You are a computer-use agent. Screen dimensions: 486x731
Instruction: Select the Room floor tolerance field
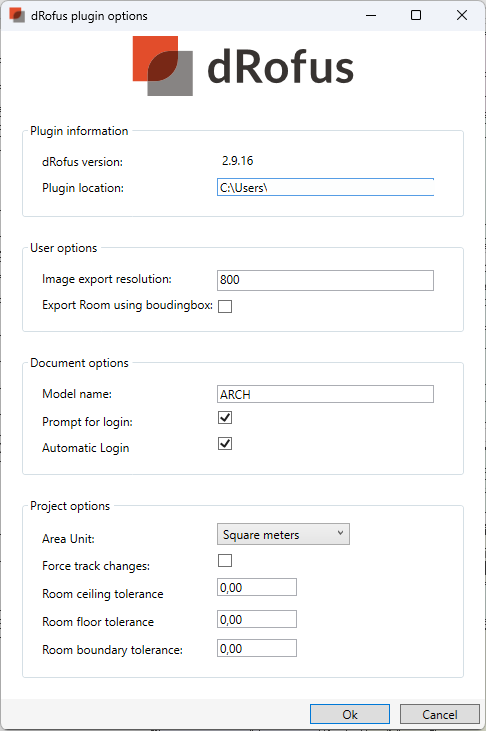click(x=257, y=620)
